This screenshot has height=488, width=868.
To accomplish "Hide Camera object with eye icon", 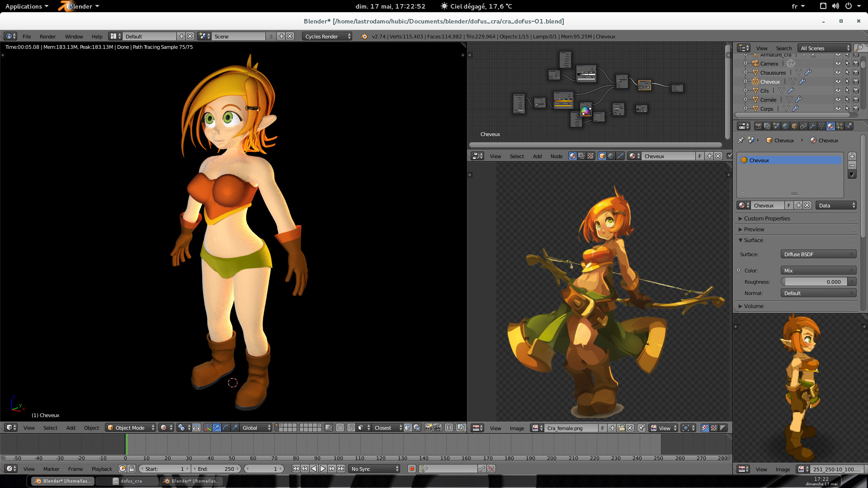I will pyautogui.click(x=838, y=63).
